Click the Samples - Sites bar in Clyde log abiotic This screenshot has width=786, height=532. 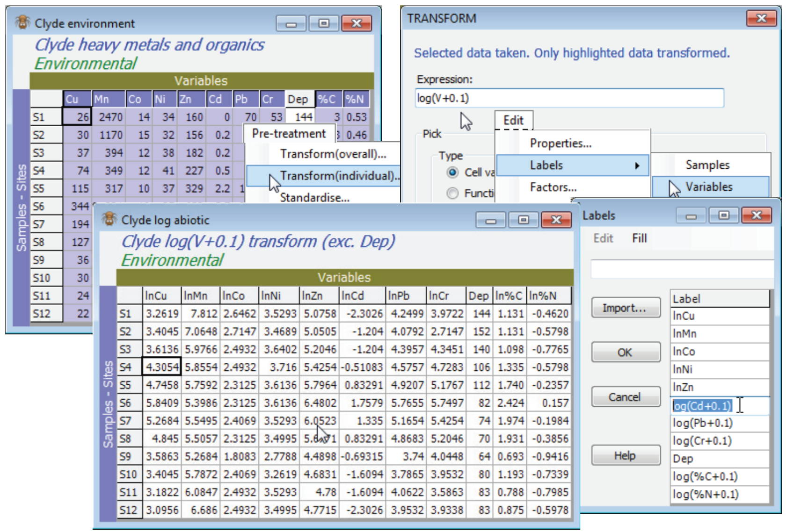tap(108, 404)
